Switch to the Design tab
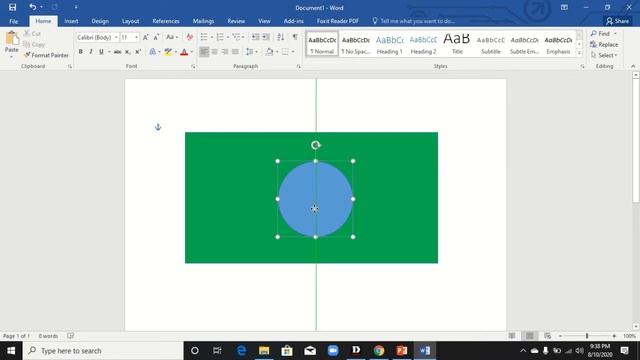 click(x=100, y=21)
